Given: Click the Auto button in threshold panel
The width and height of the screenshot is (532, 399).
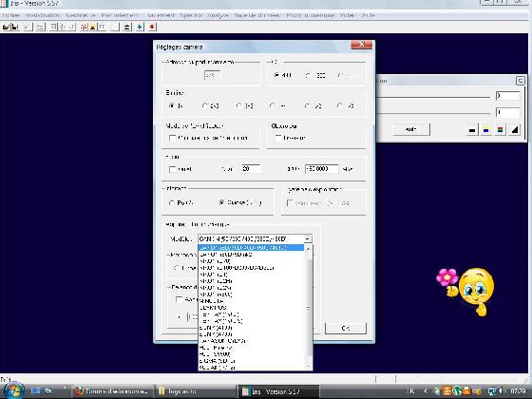Looking at the screenshot, I should click(x=410, y=129).
